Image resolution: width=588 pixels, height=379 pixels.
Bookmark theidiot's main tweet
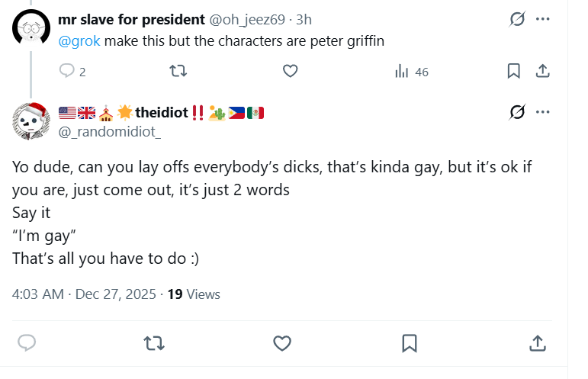(410, 343)
